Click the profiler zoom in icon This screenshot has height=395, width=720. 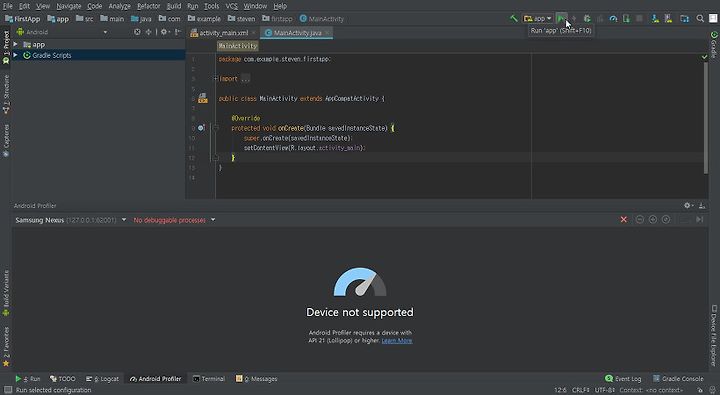(x=652, y=220)
